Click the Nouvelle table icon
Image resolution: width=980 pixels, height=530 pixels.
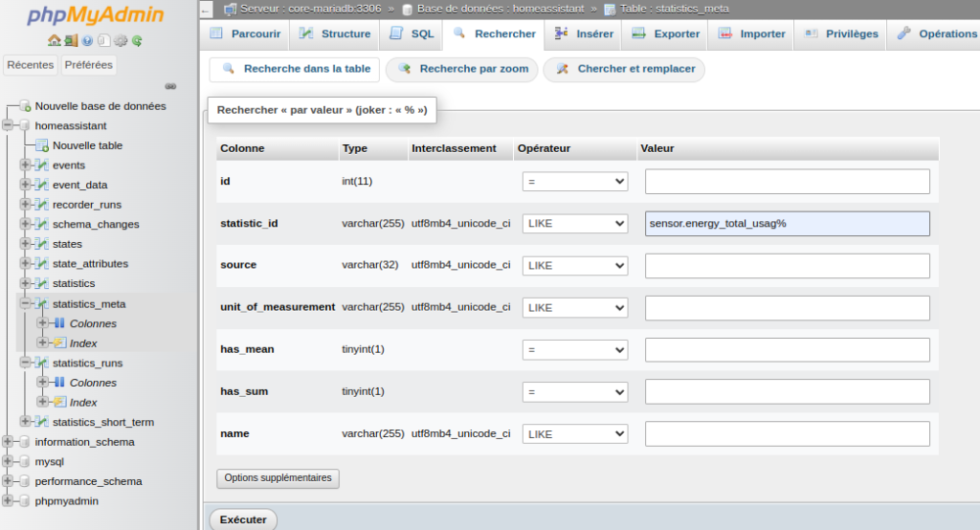42,145
